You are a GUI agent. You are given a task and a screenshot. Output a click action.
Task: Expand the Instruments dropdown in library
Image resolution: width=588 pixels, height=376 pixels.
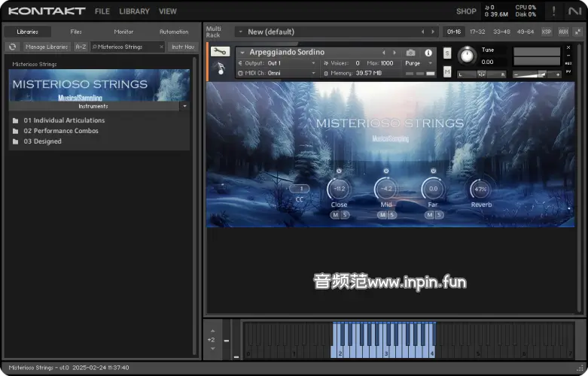tap(184, 107)
